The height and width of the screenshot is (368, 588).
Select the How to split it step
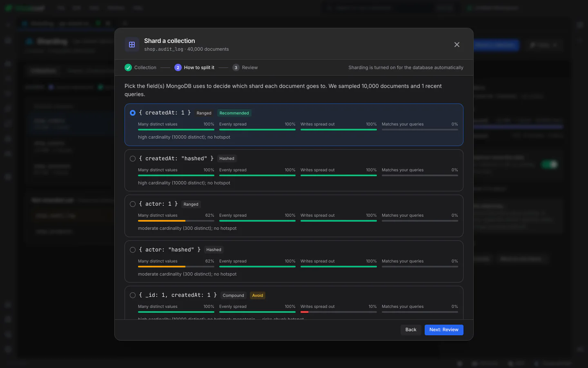(194, 67)
